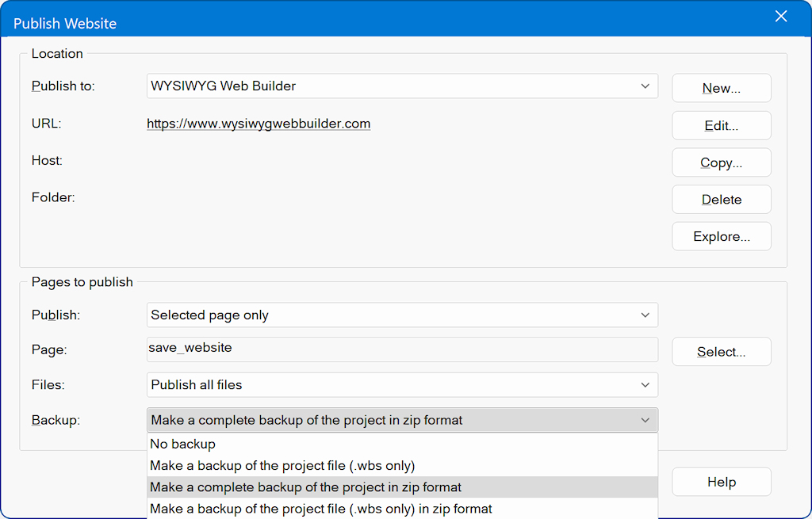Pick the highlighted complete zip backup list option
Screen dimensions: 812x519
click(x=306, y=487)
